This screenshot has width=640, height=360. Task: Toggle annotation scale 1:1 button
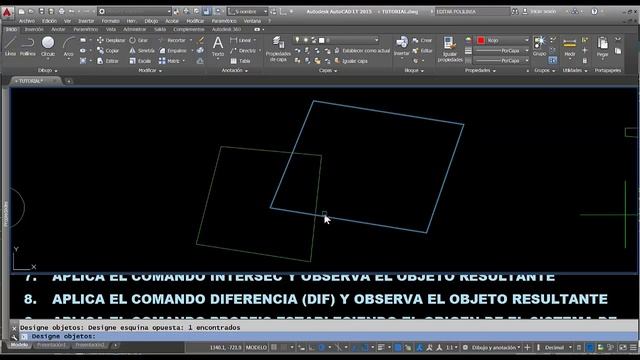tap(450, 348)
